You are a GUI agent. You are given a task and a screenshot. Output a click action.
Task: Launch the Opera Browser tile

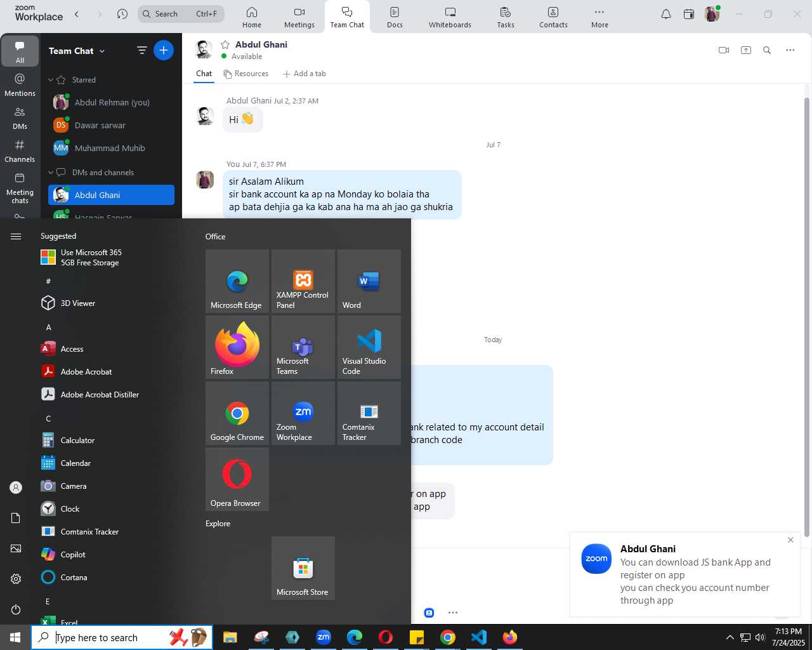pos(237,479)
